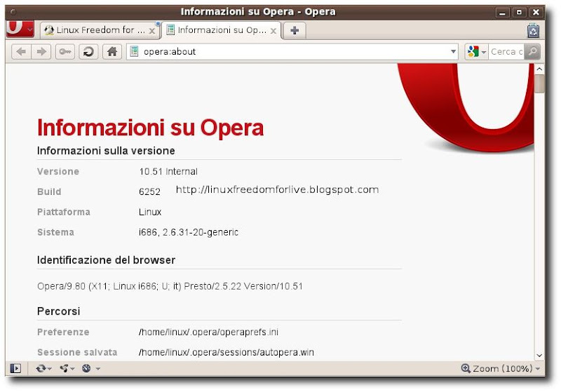Click the version value 10.51 Internal
Viewport: 561px width, 392px height.
[x=168, y=171]
